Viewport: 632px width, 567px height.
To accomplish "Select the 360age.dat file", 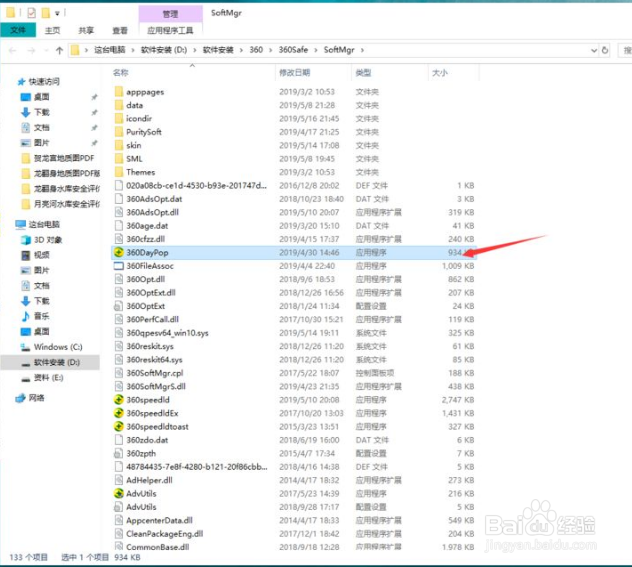I will click(x=147, y=226).
